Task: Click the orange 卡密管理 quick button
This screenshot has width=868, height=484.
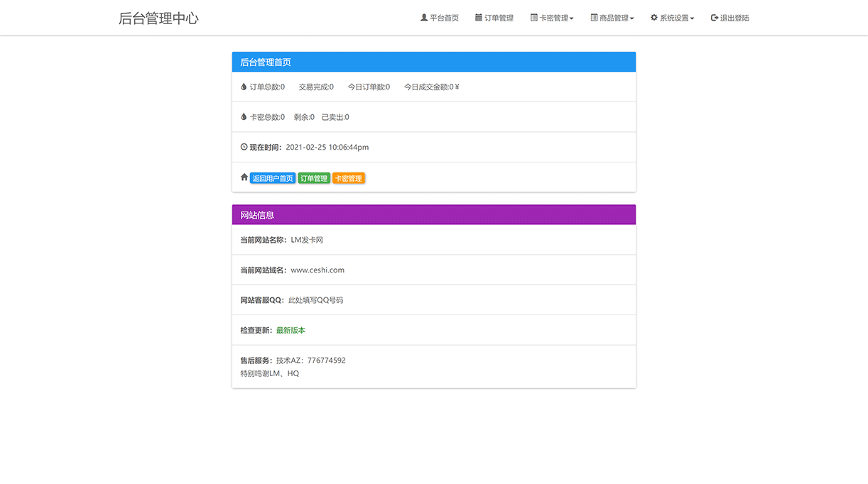Action: (x=349, y=177)
